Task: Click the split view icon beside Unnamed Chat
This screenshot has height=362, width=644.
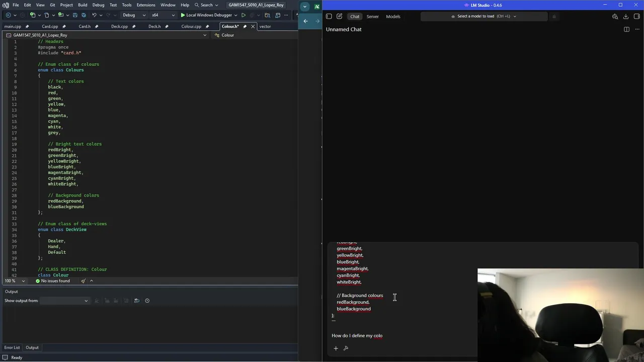Action: pos(626,29)
